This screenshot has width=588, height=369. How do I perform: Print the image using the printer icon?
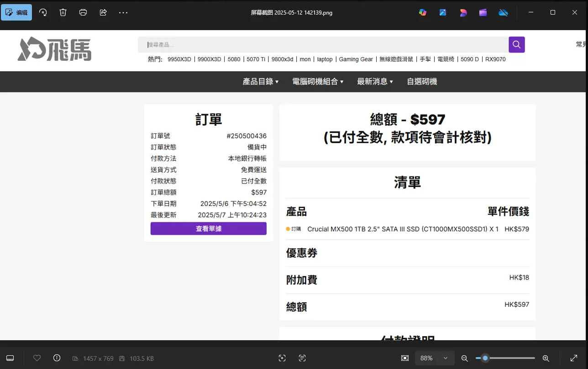click(83, 12)
